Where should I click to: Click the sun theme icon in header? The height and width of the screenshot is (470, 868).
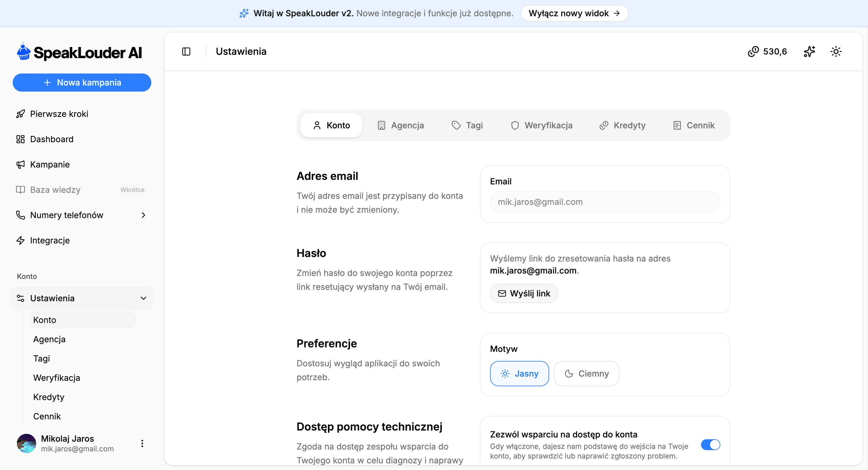coord(836,52)
